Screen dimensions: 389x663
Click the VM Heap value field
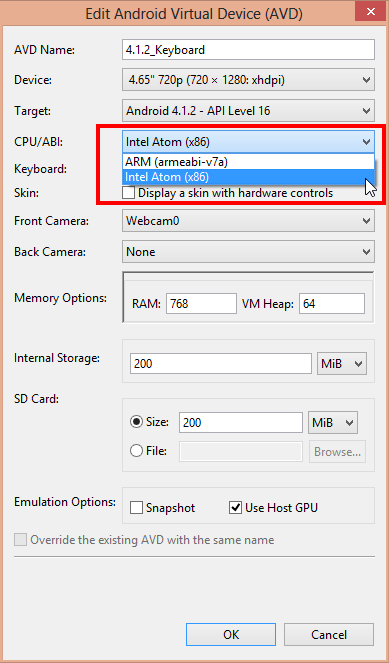pyautogui.click(x=332, y=304)
